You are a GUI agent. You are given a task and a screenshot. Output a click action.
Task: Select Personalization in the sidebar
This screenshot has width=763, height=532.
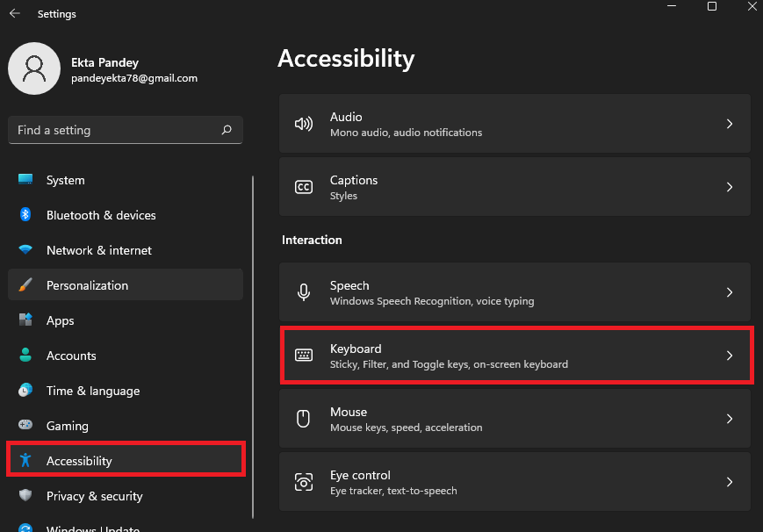[87, 285]
